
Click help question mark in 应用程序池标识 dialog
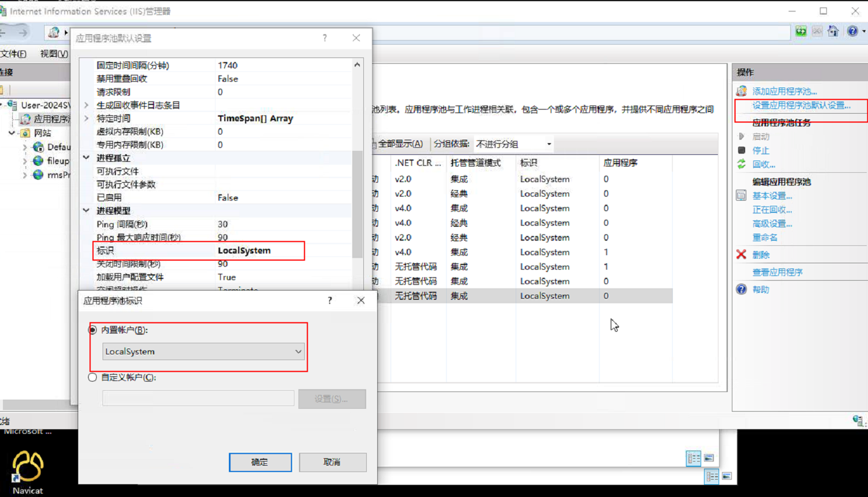pyautogui.click(x=330, y=300)
